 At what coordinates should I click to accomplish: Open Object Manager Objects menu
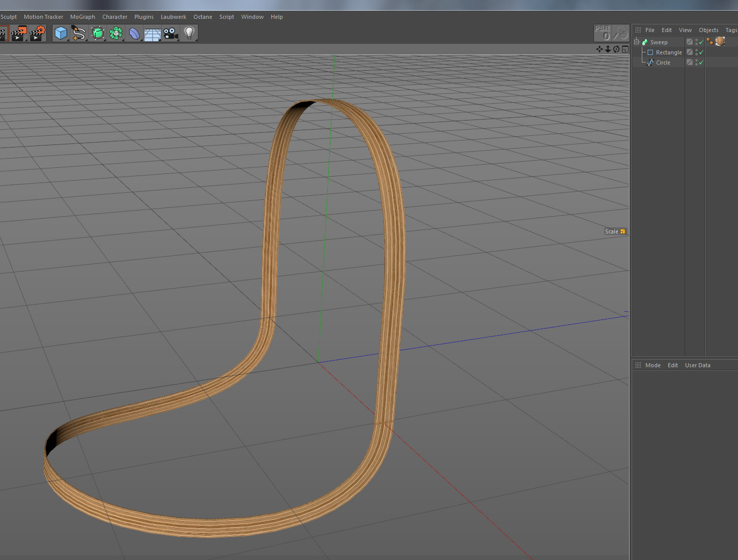click(708, 30)
